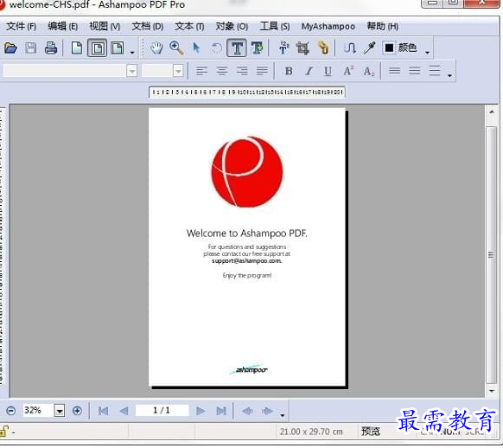Image resolution: width=503 pixels, height=448 pixels.
Task: Click the 32% zoom level field
Action: coord(38,411)
